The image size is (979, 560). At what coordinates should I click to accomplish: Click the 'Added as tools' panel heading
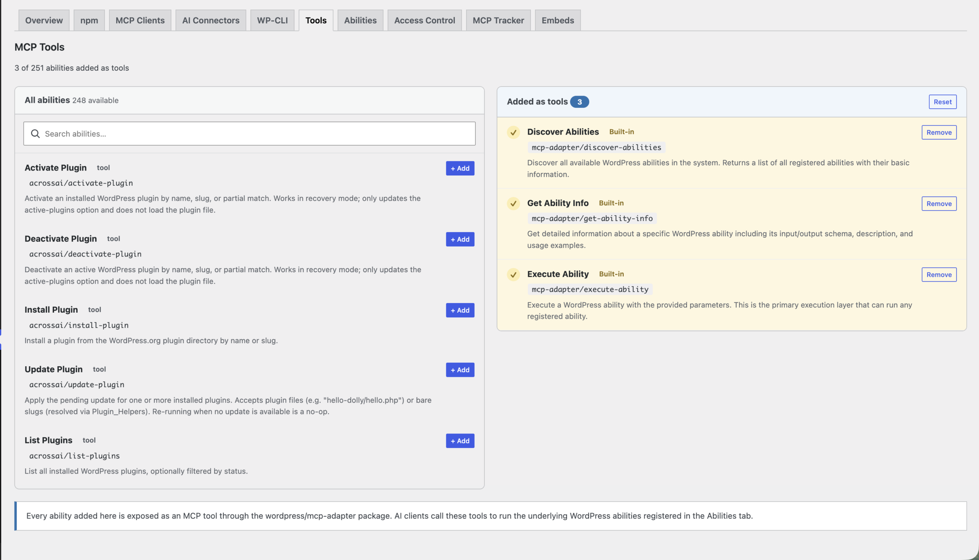tap(537, 102)
